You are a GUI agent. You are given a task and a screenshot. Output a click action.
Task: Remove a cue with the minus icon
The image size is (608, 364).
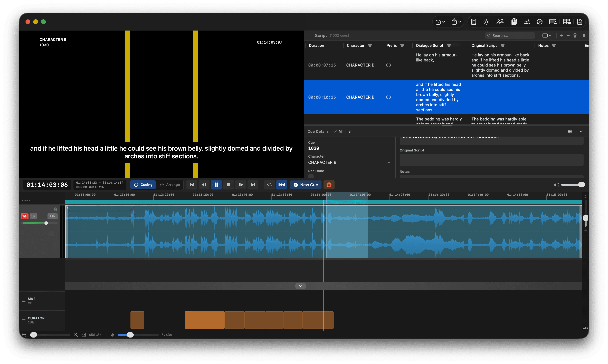tap(568, 36)
